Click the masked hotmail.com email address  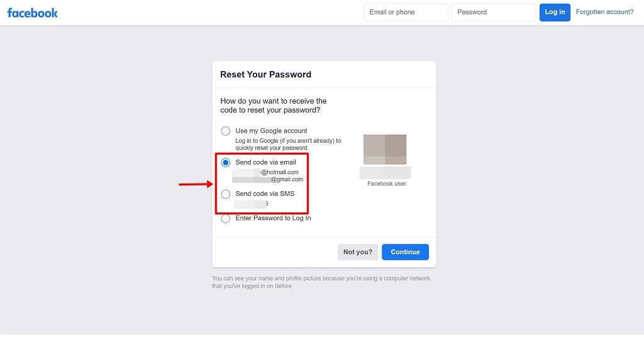(265, 172)
